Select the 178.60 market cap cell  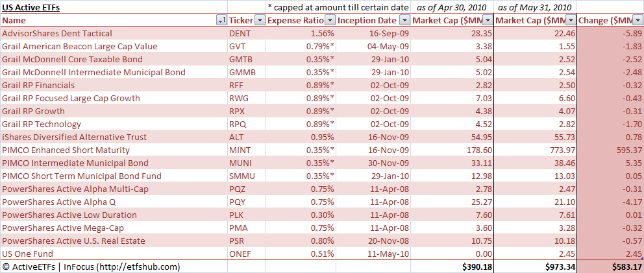pyautogui.click(x=452, y=150)
